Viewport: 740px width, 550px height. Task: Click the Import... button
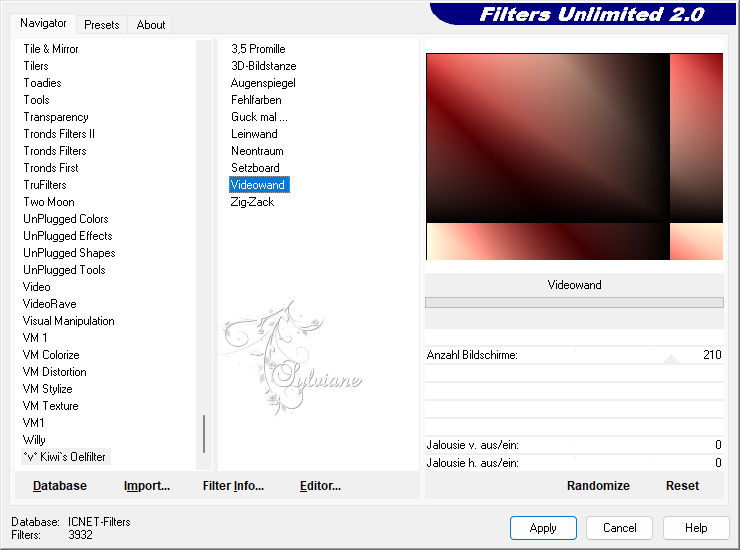tap(147, 485)
